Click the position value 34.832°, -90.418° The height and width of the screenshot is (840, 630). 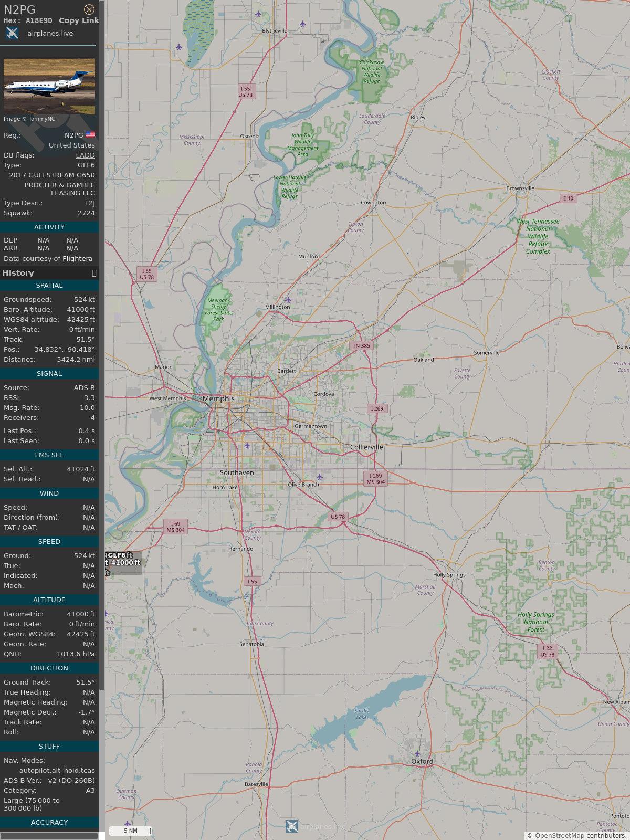(x=65, y=350)
